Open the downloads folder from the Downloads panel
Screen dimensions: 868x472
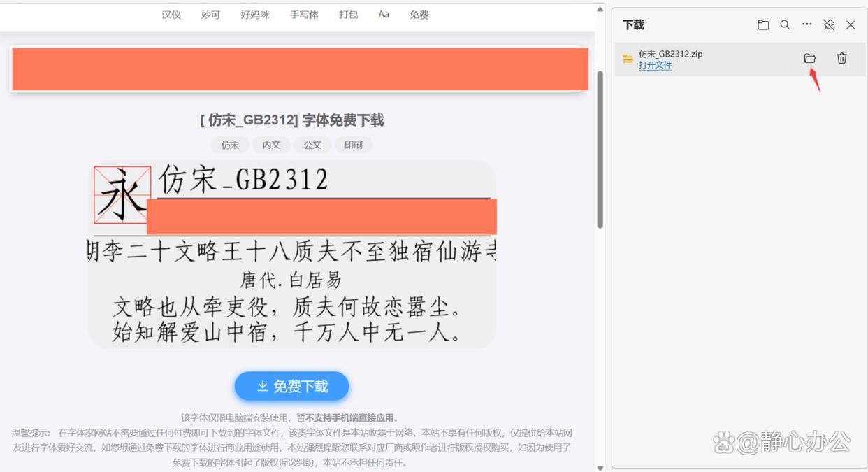point(763,24)
